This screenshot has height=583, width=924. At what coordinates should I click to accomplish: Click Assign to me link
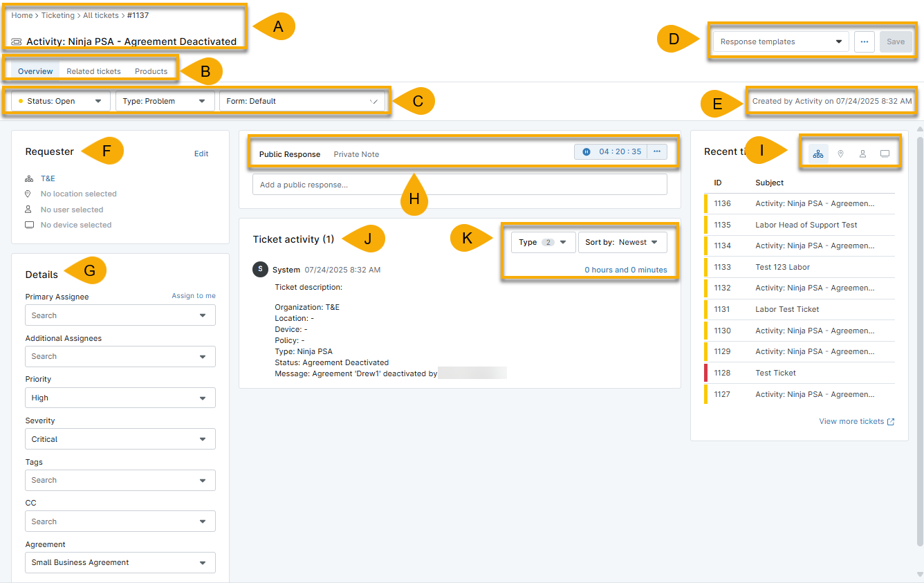[194, 296]
